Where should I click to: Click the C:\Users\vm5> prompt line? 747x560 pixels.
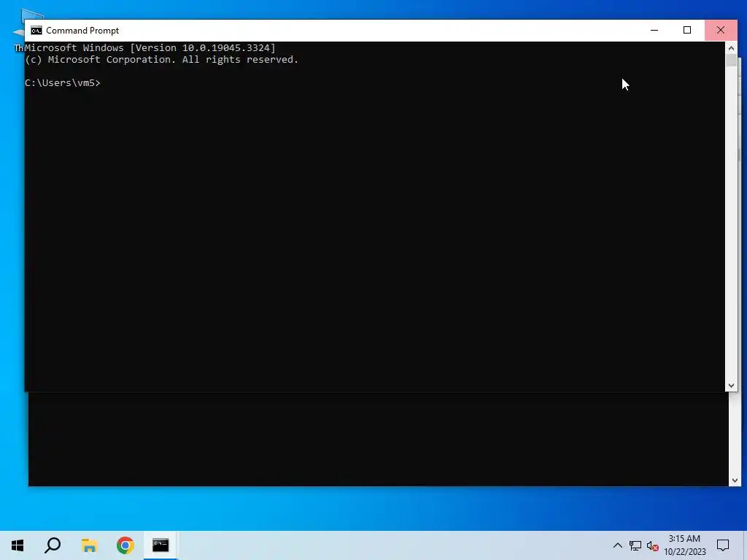point(63,83)
